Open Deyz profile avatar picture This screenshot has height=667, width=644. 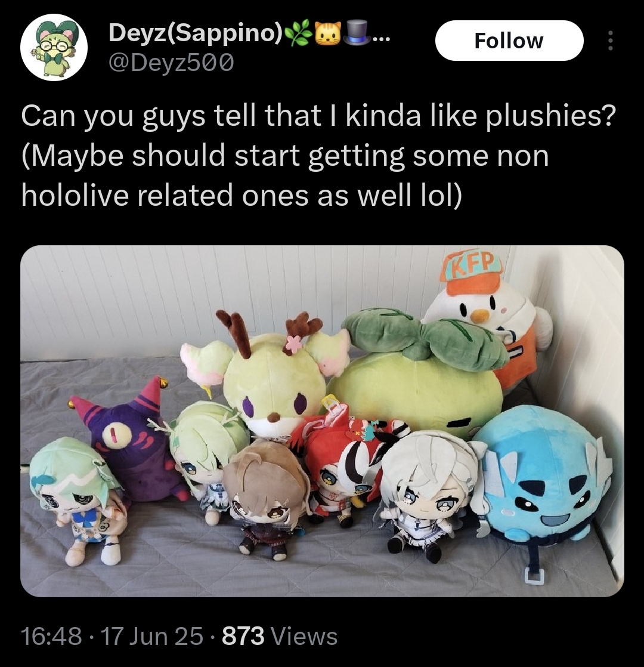point(54,47)
